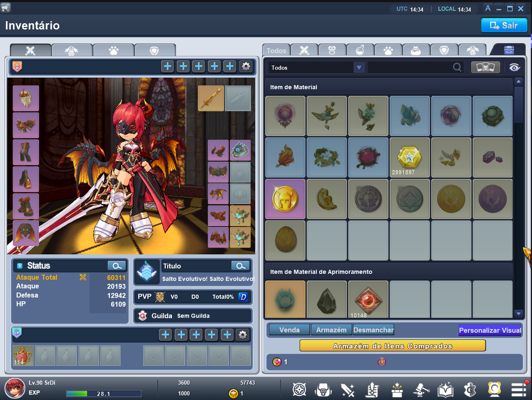Toggle the blue arrow beside Status label
The height and width of the screenshot is (400, 532).
(20, 266)
